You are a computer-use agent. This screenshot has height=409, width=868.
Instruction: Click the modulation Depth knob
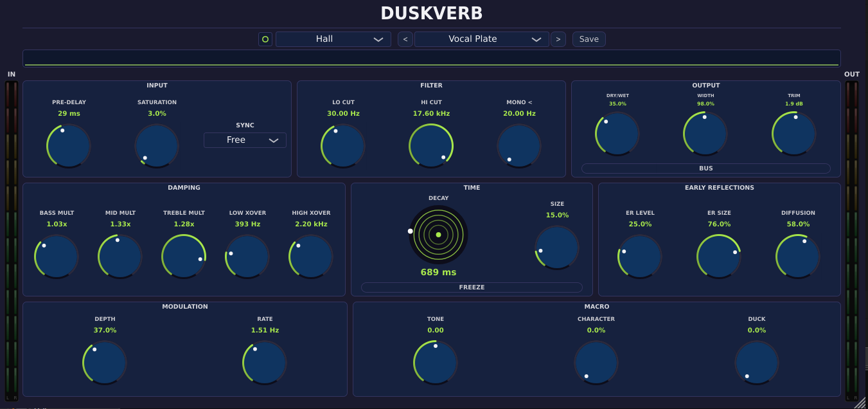105,363
